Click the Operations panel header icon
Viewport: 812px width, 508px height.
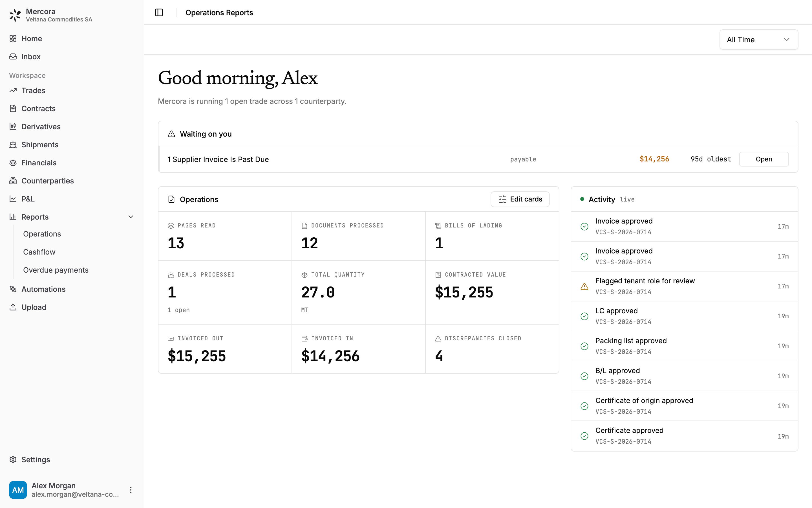tap(171, 199)
